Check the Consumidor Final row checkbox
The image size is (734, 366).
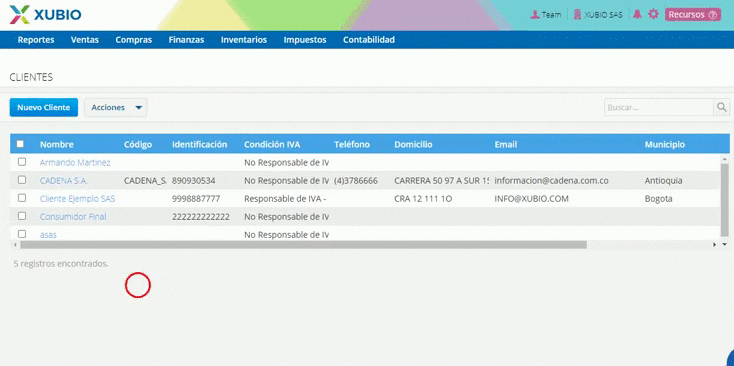(x=22, y=216)
